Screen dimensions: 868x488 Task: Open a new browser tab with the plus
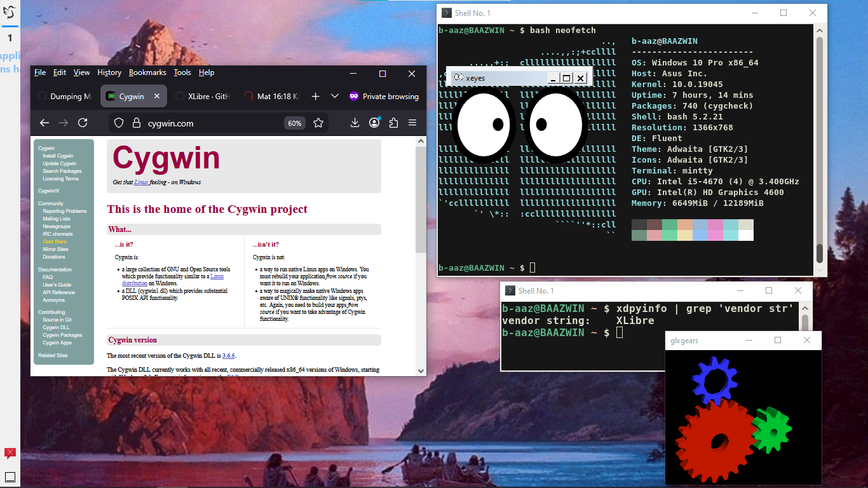[315, 97]
